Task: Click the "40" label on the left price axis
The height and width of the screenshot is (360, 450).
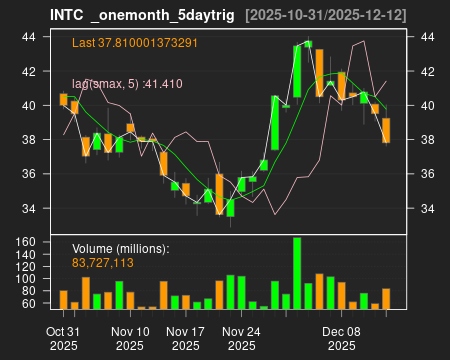Action: click(x=29, y=106)
